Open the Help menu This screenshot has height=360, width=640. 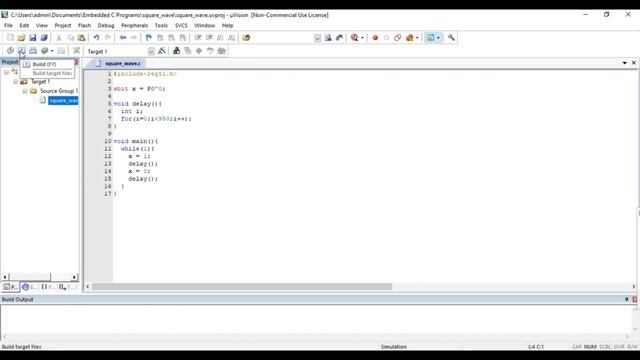coord(227,25)
